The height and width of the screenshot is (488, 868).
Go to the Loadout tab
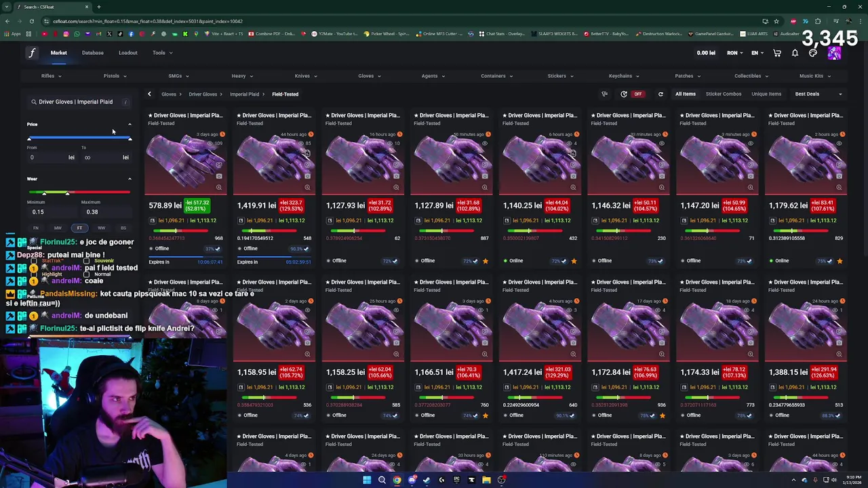point(127,53)
